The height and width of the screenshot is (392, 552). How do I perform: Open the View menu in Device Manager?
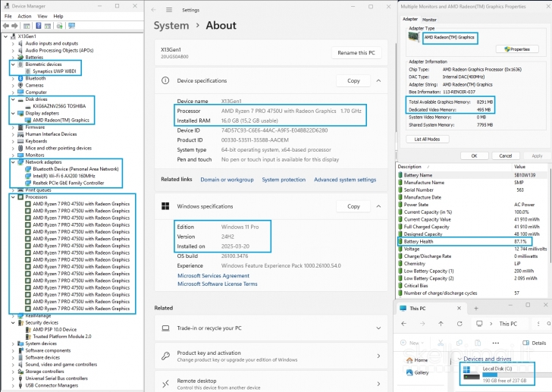click(42, 16)
